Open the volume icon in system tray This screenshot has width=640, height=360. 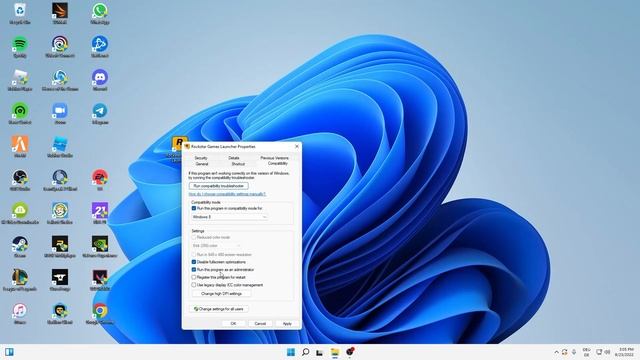(x=607, y=352)
